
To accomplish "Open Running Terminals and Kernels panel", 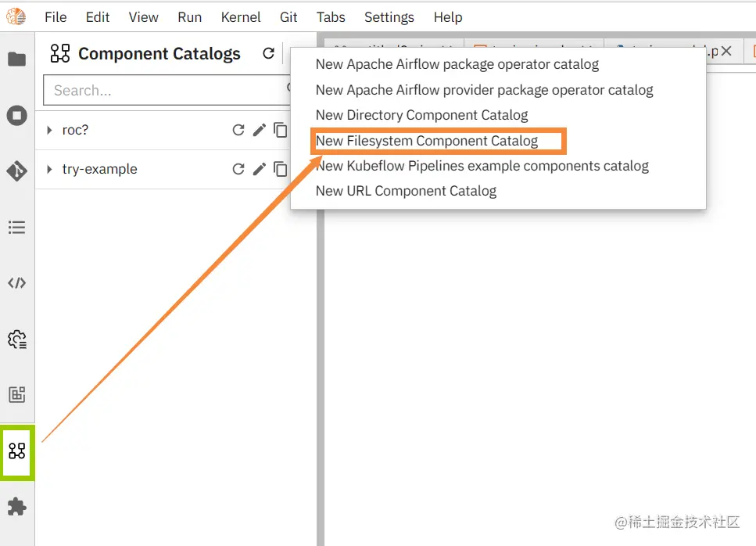I will (16, 116).
